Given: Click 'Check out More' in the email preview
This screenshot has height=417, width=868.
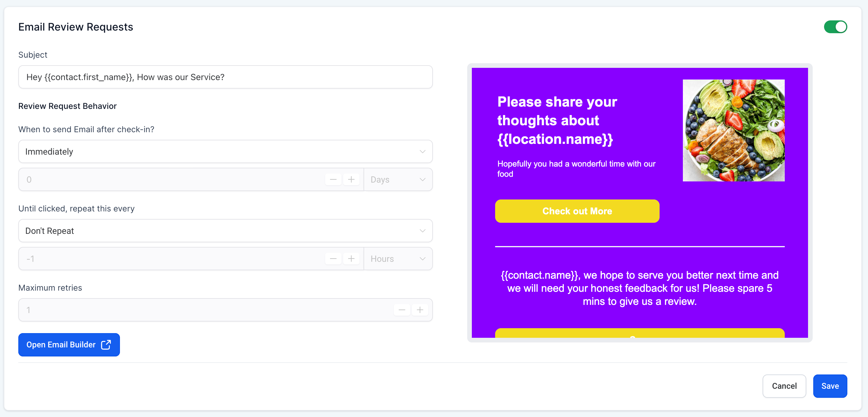Looking at the screenshot, I should (x=577, y=211).
